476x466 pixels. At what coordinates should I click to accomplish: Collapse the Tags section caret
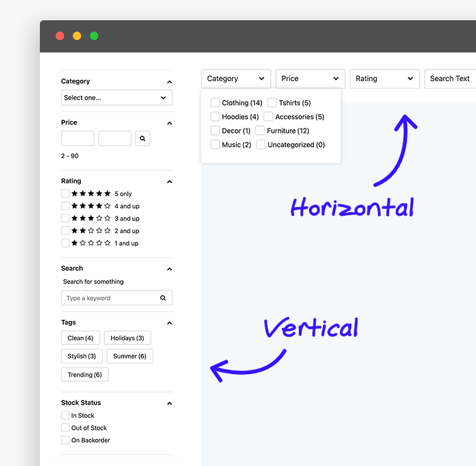coord(169,323)
